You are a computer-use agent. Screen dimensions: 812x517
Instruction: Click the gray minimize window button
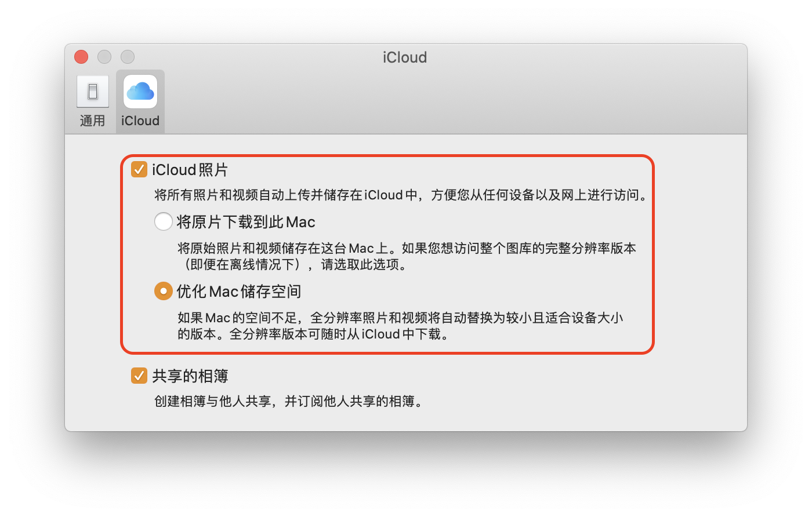[x=104, y=57]
